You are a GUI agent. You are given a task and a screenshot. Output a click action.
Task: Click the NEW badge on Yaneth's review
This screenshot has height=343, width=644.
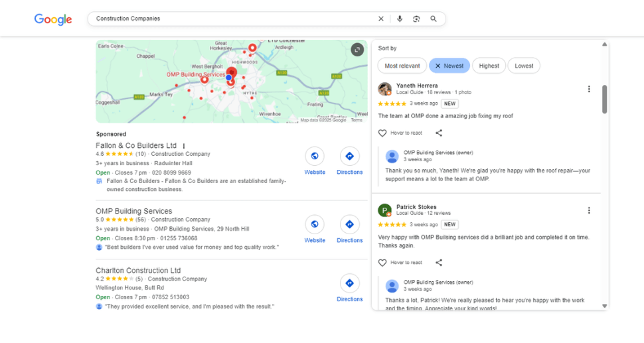449,103
